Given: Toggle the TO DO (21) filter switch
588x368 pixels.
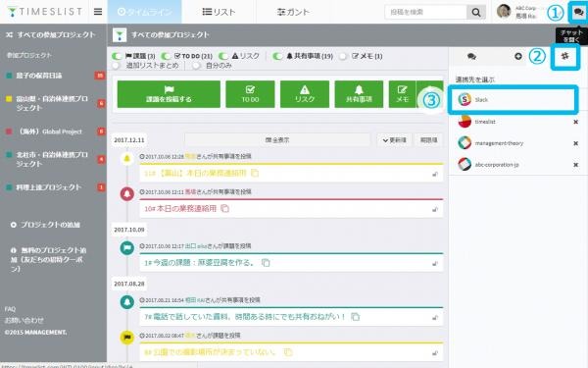Looking at the screenshot, I should [166, 56].
